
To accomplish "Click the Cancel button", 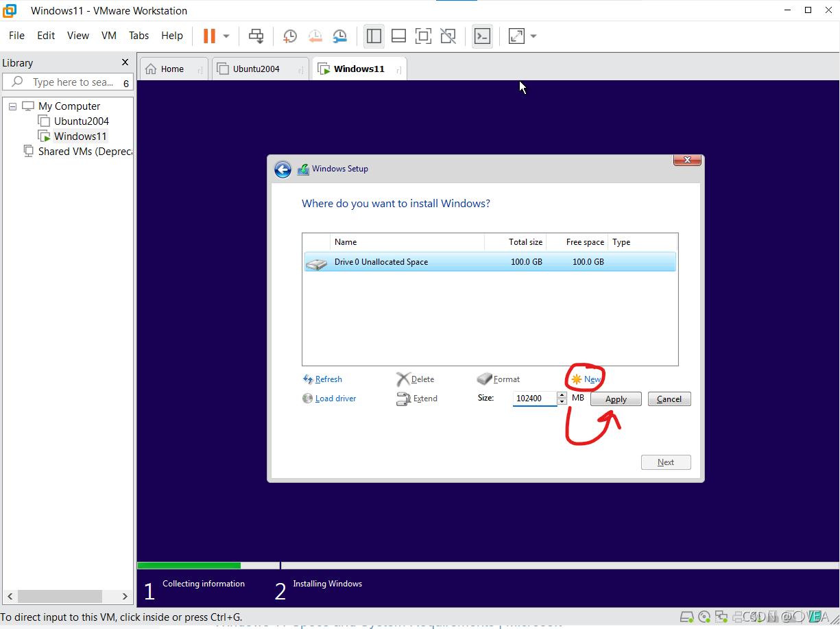I will tap(669, 399).
